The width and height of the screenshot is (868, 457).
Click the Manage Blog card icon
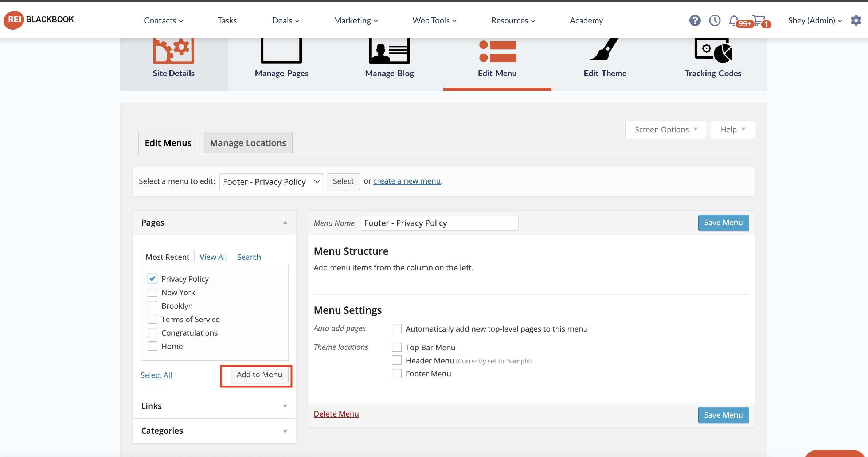point(389,51)
